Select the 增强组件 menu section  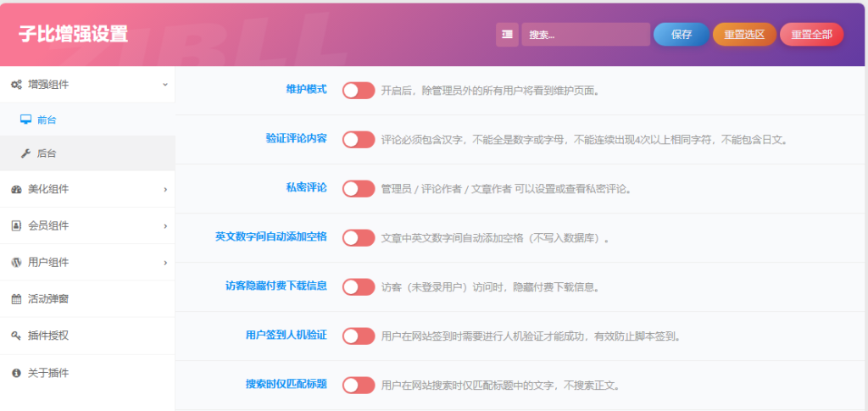87,85
